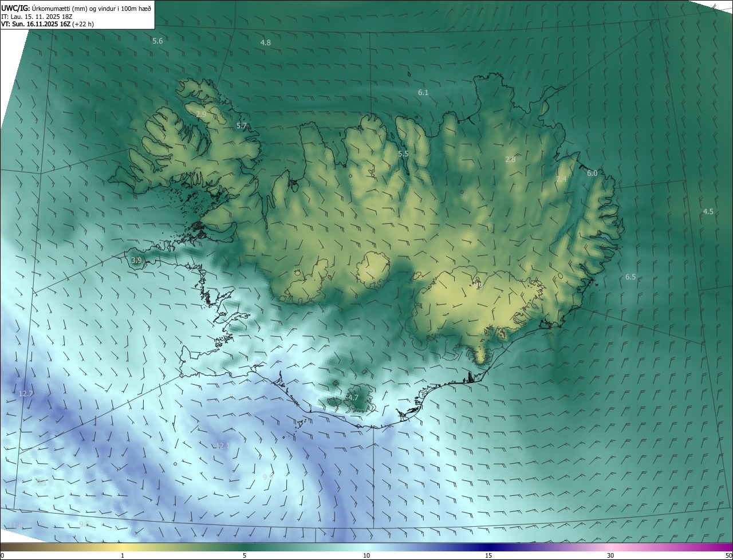The image size is (733, 560).
Task: Click the 2.9 value on the map
Action: pyautogui.click(x=201, y=115)
